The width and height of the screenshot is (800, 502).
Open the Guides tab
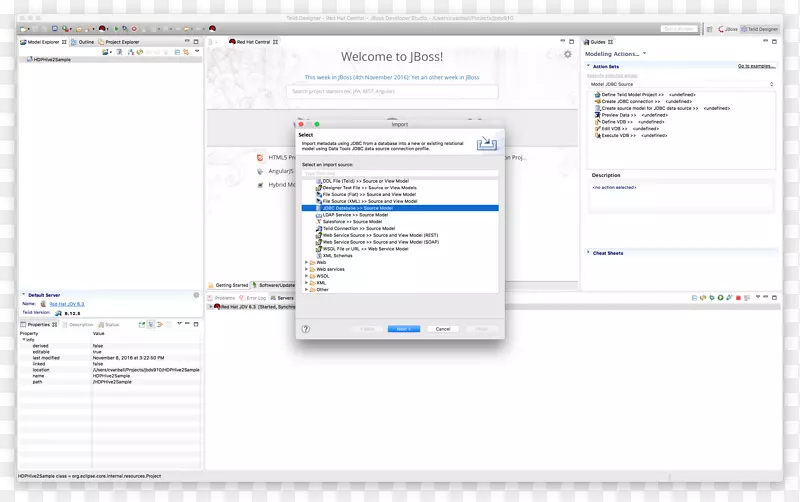pyautogui.click(x=598, y=42)
